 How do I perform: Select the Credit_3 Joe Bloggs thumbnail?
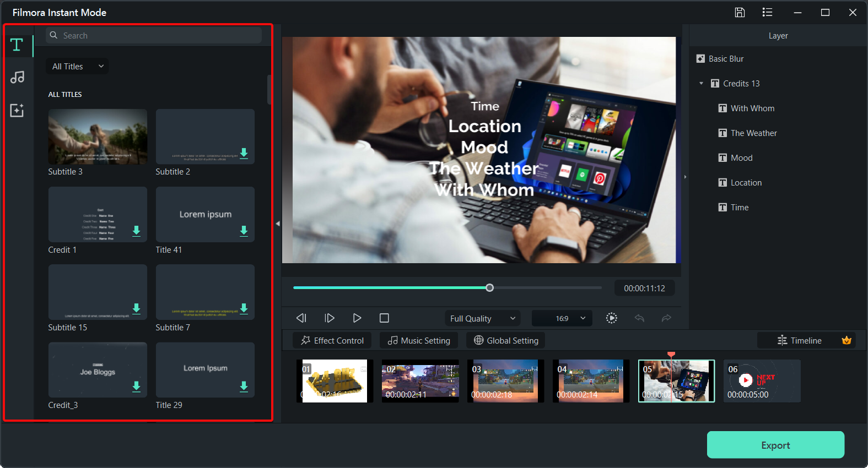[x=98, y=370]
